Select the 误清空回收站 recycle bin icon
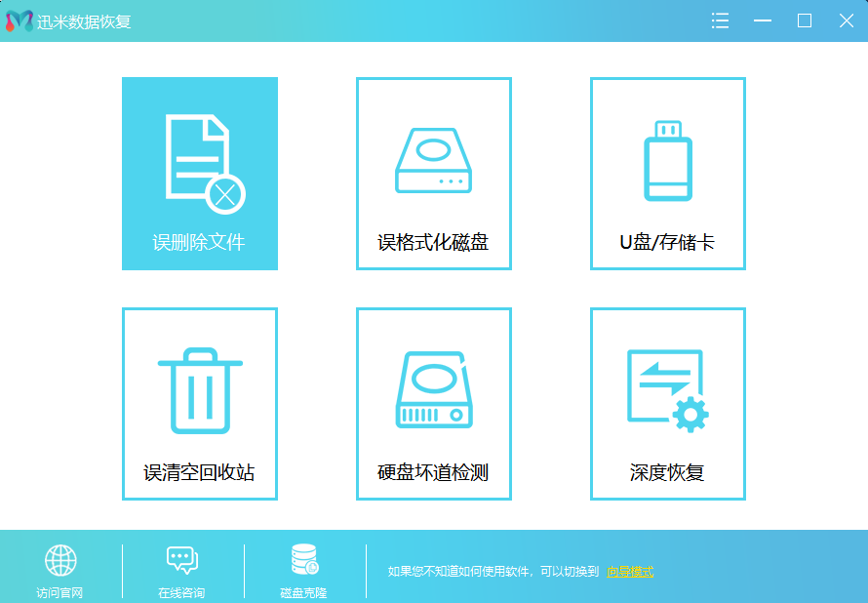The width and height of the screenshot is (868, 603). tap(199, 390)
